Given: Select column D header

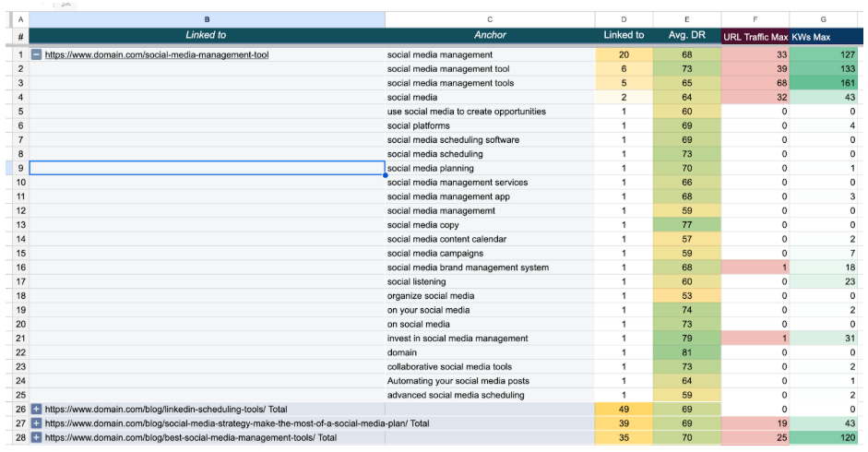Looking at the screenshot, I should (x=624, y=19).
